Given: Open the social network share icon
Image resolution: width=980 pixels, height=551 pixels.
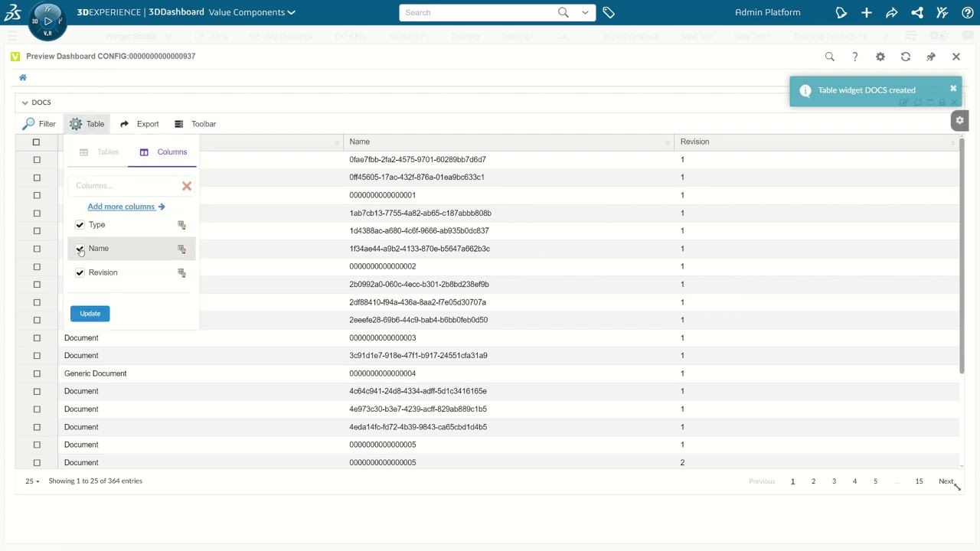Looking at the screenshot, I should (917, 12).
